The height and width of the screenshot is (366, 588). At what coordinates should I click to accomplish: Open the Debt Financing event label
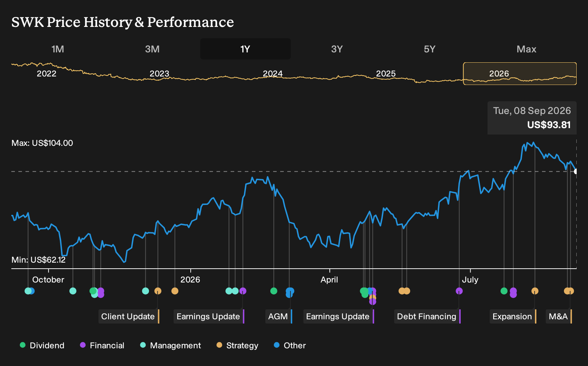[x=427, y=316]
